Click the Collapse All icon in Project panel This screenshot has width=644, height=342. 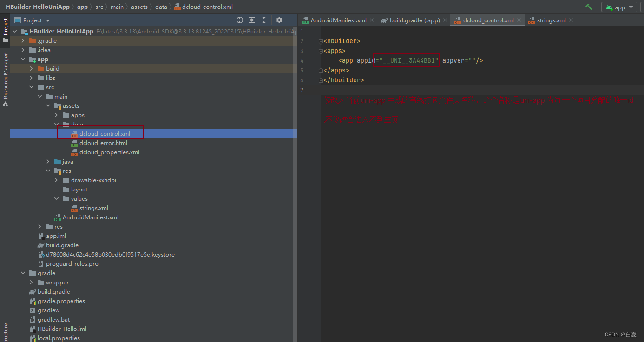(264, 20)
